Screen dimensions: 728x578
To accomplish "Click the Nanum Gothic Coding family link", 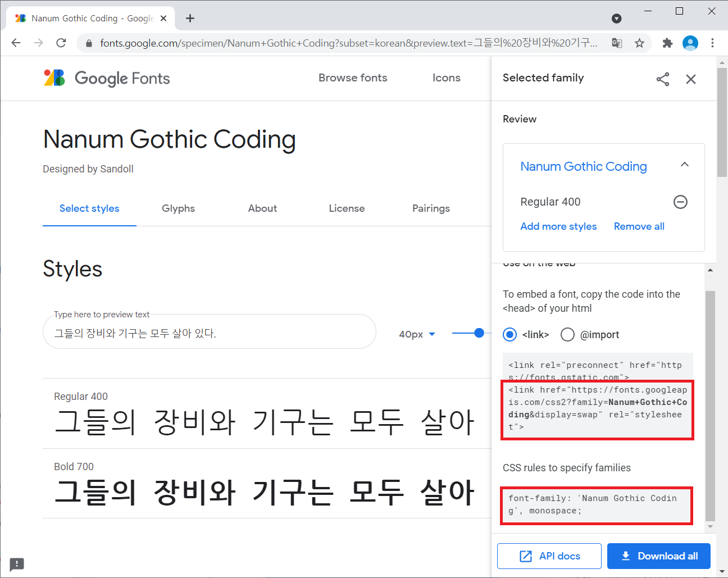I will click(x=583, y=167).
